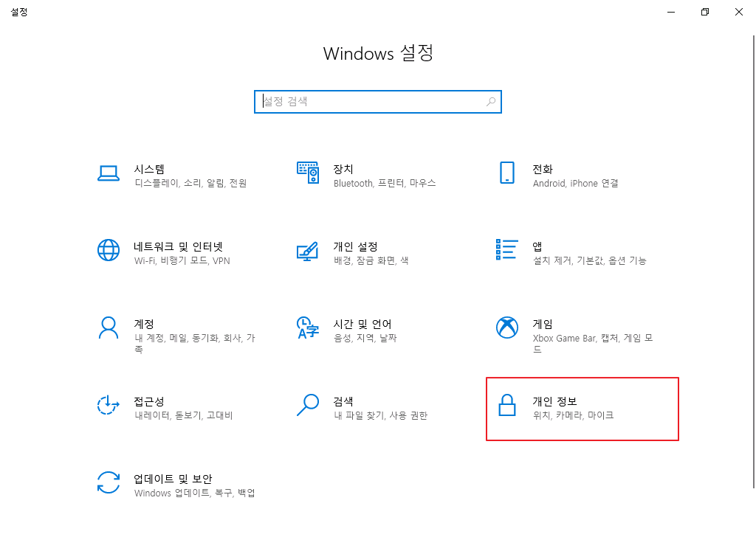Viewport: 756px width, 537px height.
Task: Open 전화 settings title
Action: pos(543,169)
